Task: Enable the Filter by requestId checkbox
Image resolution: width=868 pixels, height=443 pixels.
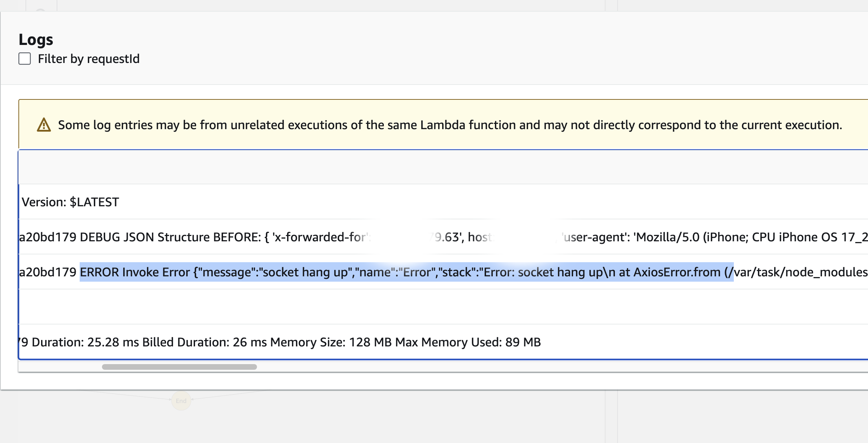Action: [x=25, y=59]
